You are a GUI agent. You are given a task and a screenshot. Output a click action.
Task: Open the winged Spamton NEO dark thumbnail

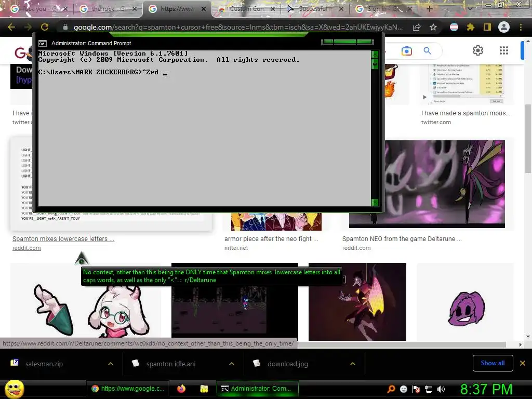pyautogui.click(x=357, y=302)
